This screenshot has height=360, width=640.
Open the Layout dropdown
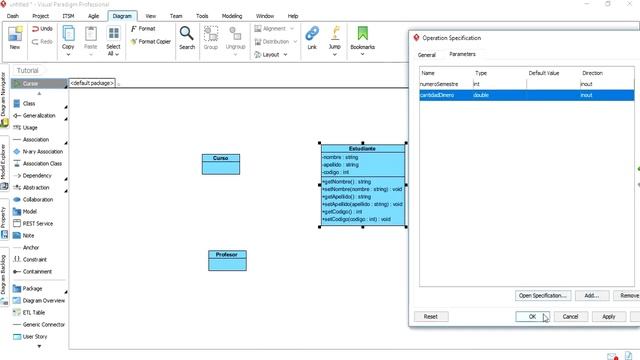coord(271,55)
